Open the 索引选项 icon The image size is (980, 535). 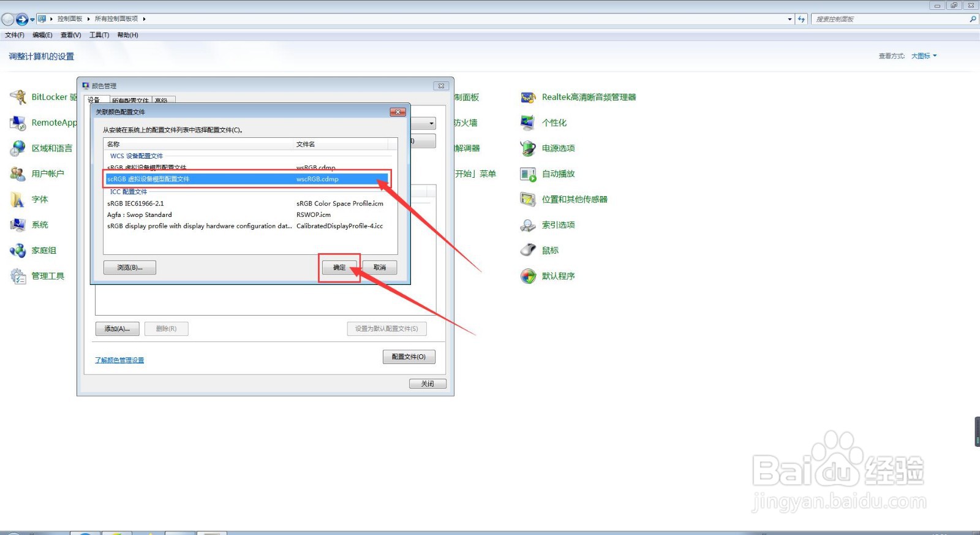pyautogui.click(x=528, y=225)
